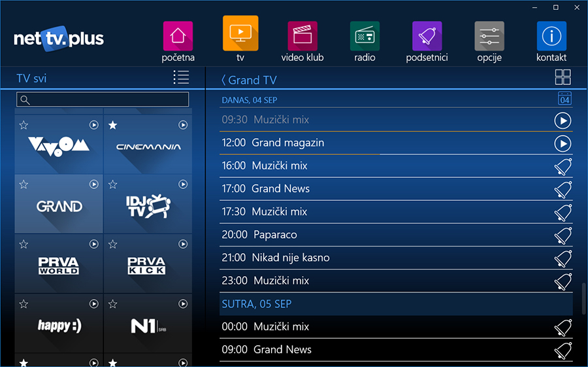Viewport: 588px width, 367px height.
Task: Play the IDJ TV channel
Action: click(x=183, y=184)
